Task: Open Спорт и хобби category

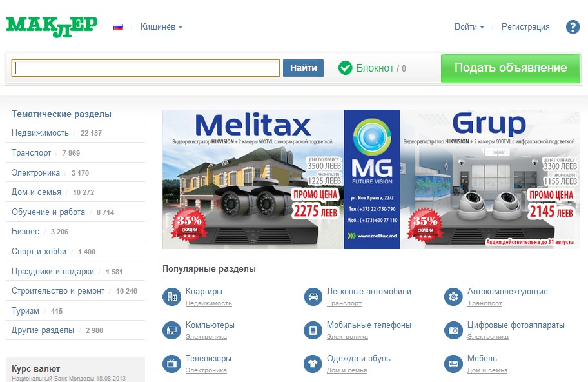Action: 39,252
